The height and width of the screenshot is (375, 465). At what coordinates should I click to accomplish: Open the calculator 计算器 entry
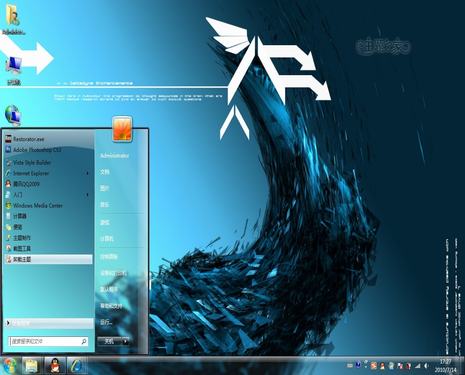pos(48,216)
